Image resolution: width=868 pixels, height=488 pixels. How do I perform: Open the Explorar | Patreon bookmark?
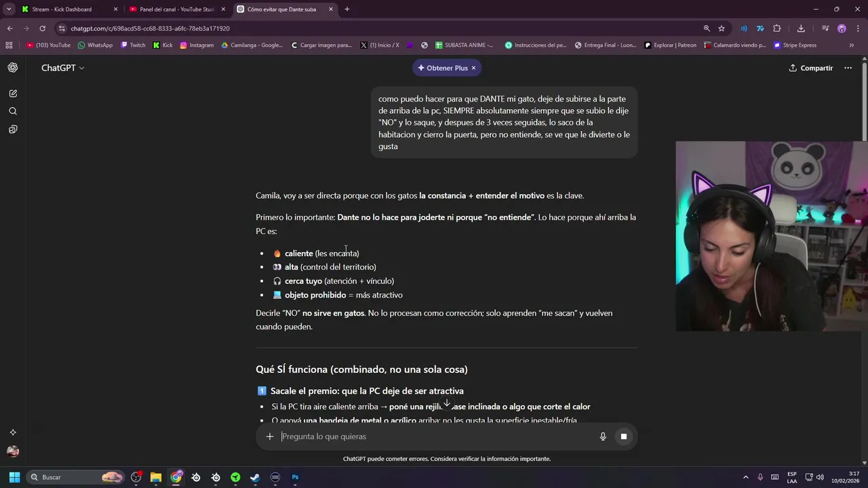click(x=670, y=45)
